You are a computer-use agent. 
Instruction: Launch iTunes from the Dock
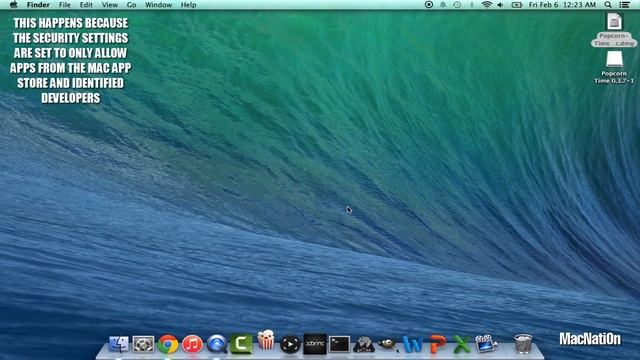click(192, 344)
